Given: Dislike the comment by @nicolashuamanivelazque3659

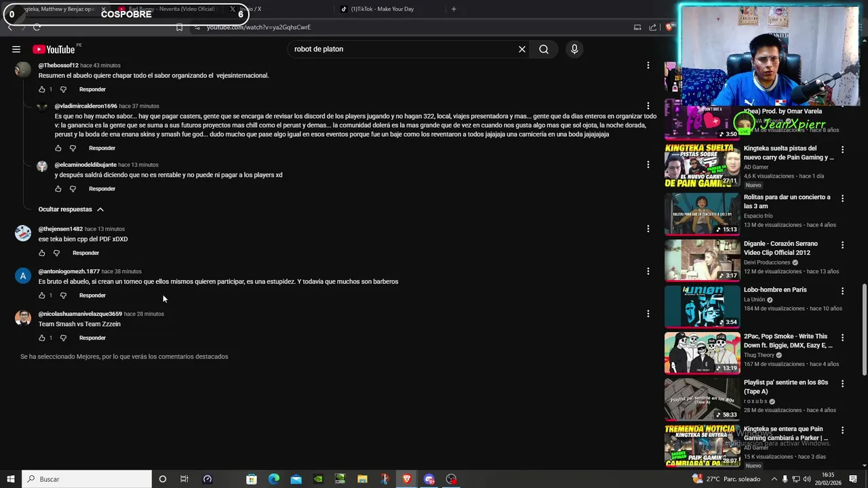Looking at the screenshot, I should coord(63,338).
